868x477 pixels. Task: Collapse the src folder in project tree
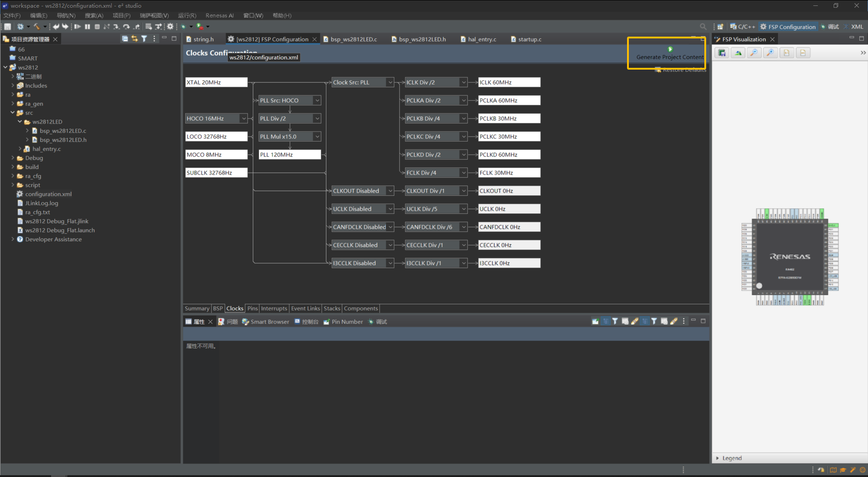13,113
